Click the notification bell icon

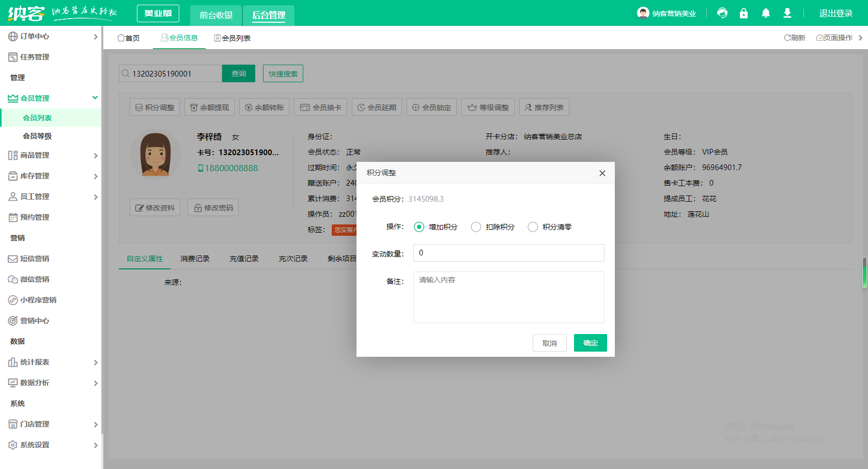[x=766, y=13]
